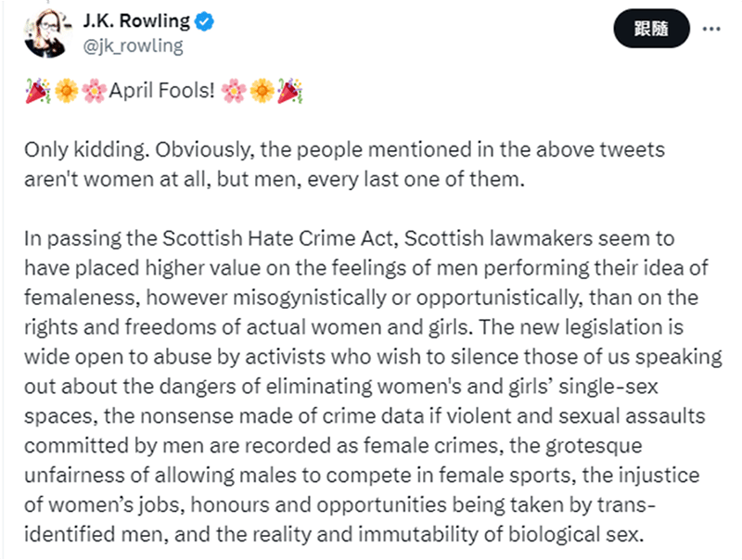Click J.K. Rowling's profile avatar
Viewport: 742px width, 560px height.
[45, 33]
